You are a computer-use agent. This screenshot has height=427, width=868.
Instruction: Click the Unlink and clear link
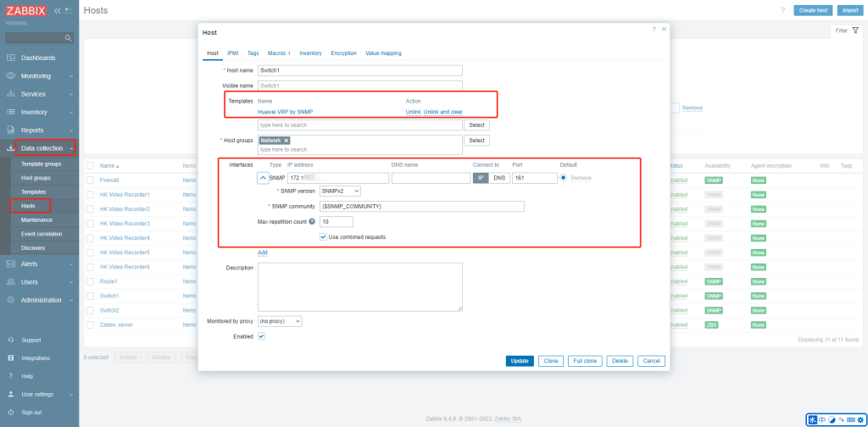(442, 112)
